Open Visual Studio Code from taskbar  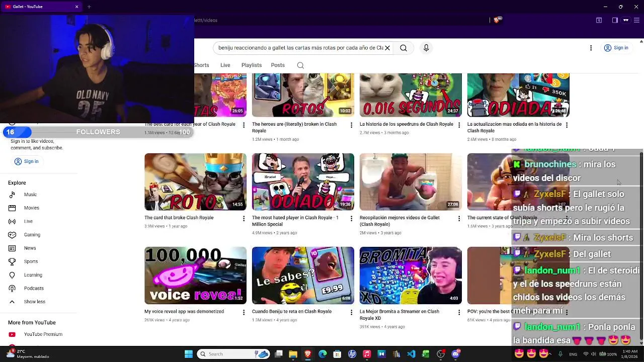coord(411,354)
